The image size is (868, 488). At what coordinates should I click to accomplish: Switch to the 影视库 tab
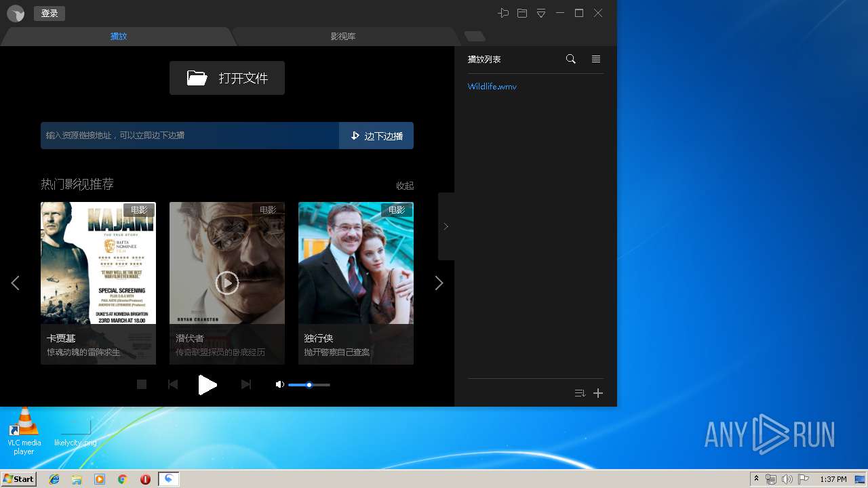(343, 36)
